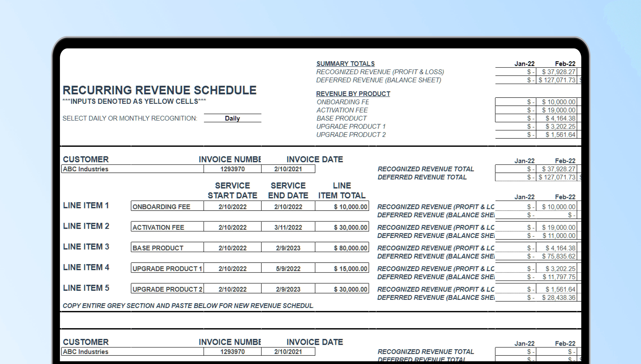The height and width of the screenshot is (364, 641).
Task: Select Upgrade Product 1 revenue $3,202.25 in summary
Action: (557, 127)
